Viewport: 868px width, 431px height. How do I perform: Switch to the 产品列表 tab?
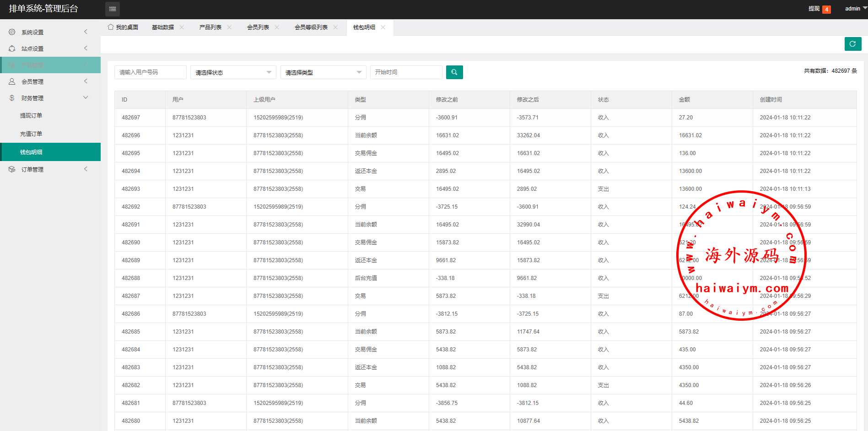point(210,27)
